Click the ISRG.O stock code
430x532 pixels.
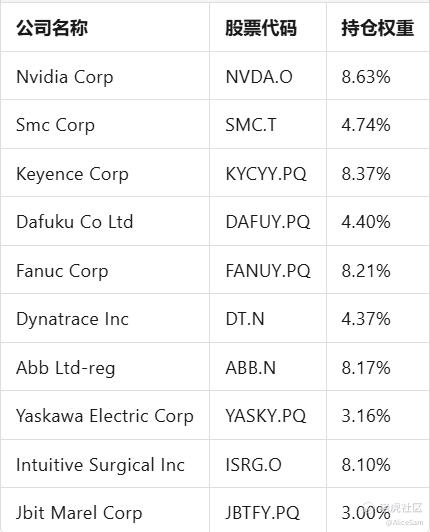point(254,465)
